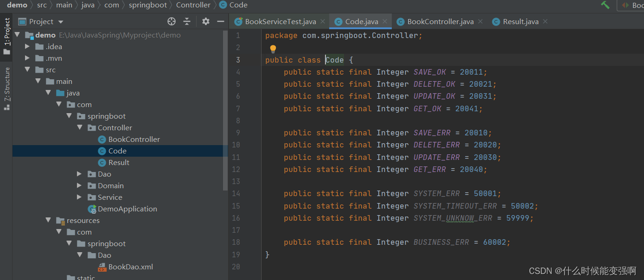Click the locate current file target icon
Viewport: 644px width, 280px height.
point(172,21)
